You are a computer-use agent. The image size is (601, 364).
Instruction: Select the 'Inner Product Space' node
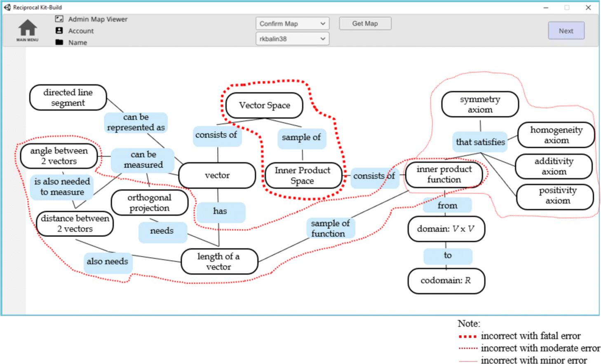[303, 175]
